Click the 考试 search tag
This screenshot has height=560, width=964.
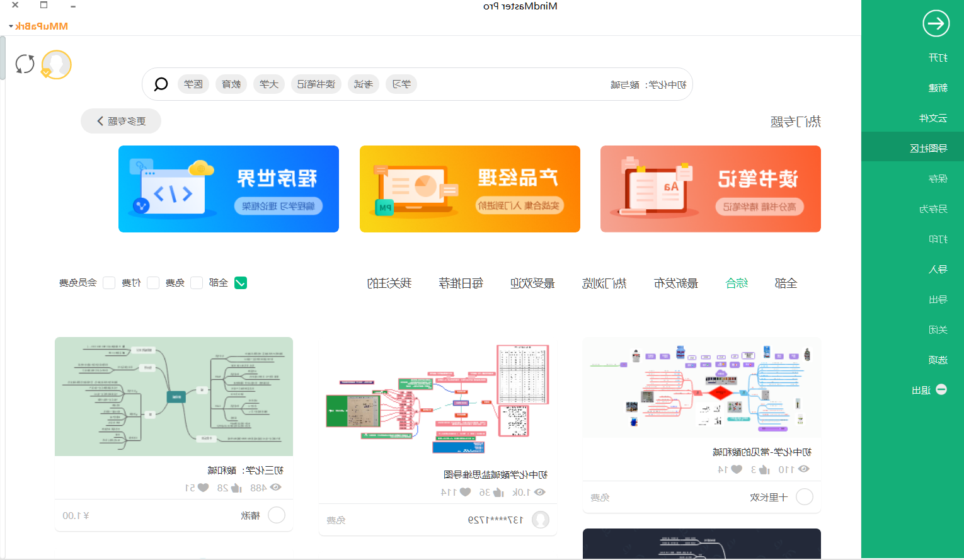(364, 84)
